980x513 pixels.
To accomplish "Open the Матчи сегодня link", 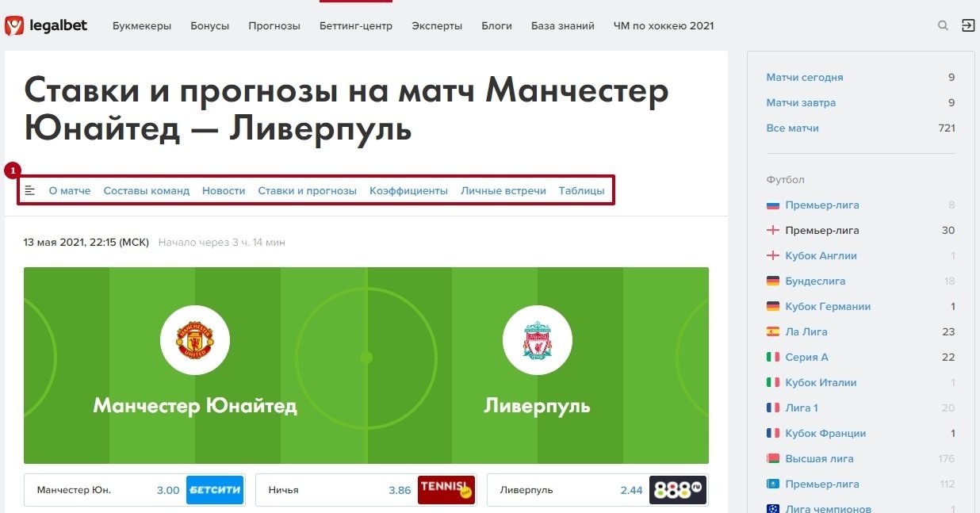I will click(805, 78).
